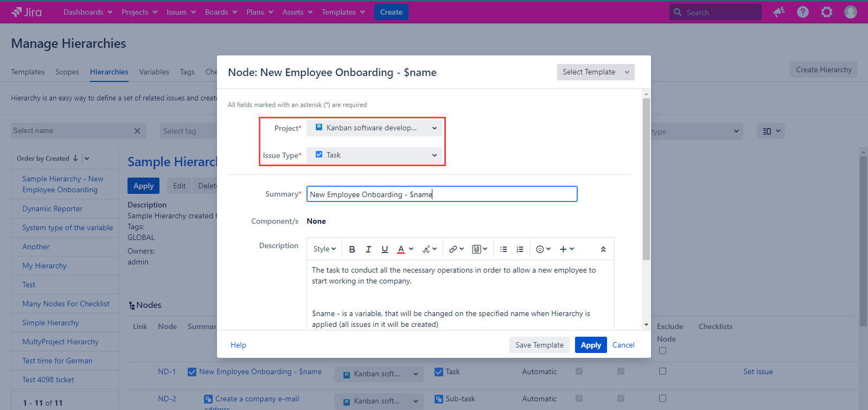The height and width of the screenshot is (410, 868).
Task: Open the Project dropdown in node dialog
Action: click(374, 128)
